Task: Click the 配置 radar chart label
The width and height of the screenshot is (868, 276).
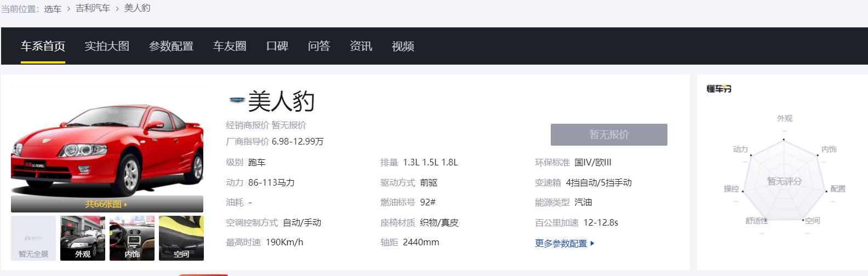Action: click(x=837, y=188)
